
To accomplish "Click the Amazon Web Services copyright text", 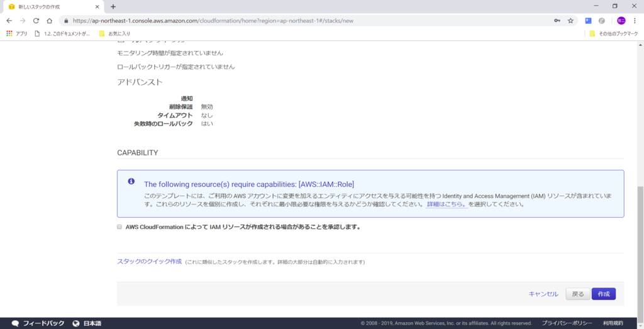I will point(446,323).
